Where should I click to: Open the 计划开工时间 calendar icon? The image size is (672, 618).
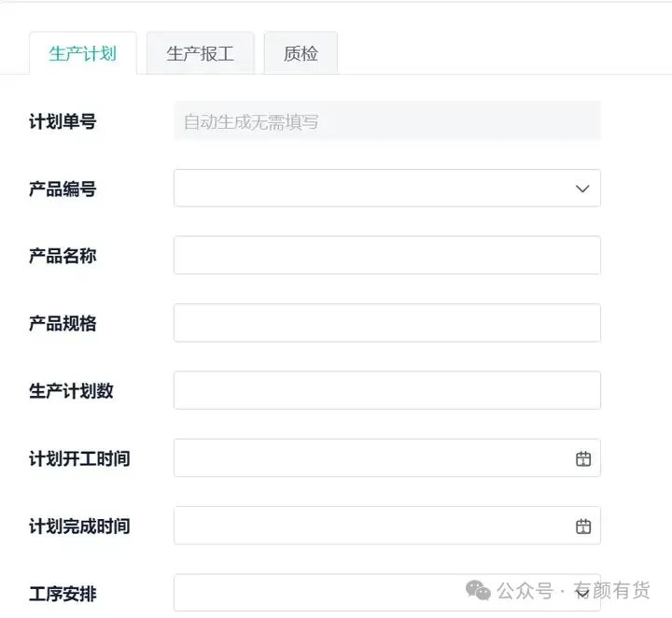pos(582,458)
